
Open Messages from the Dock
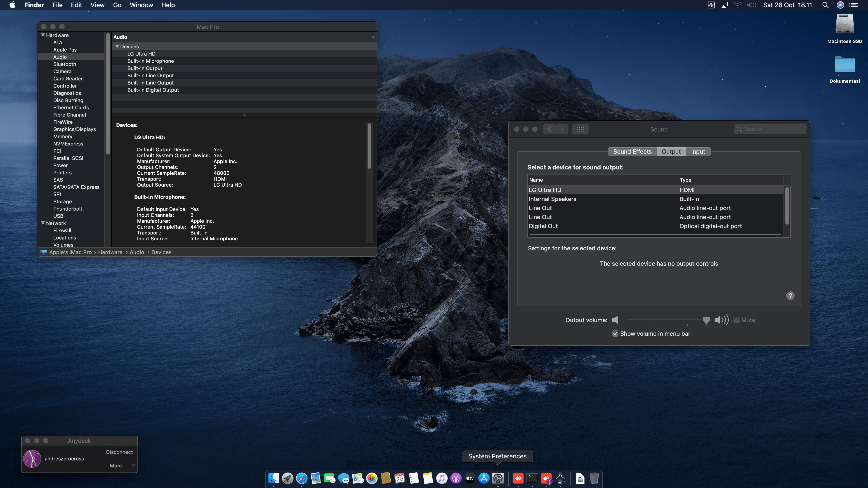(344, 478)
